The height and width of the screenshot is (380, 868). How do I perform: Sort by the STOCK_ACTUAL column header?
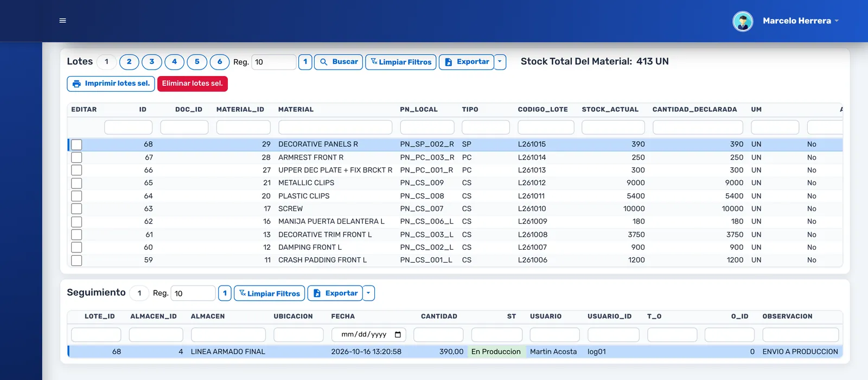610,110
